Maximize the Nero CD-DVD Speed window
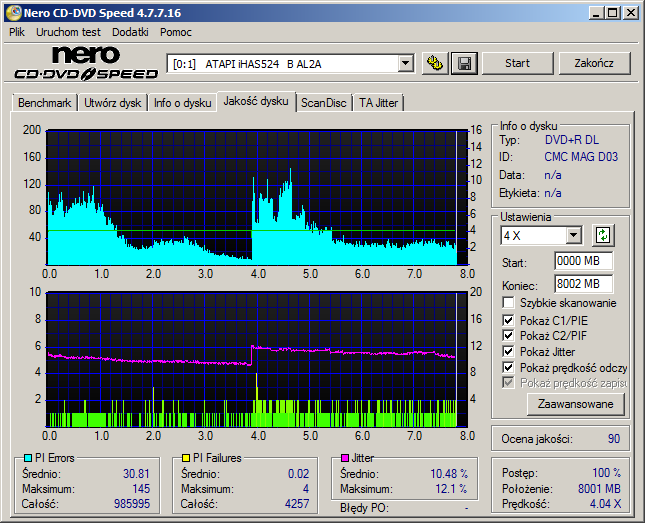 point(612,13)
